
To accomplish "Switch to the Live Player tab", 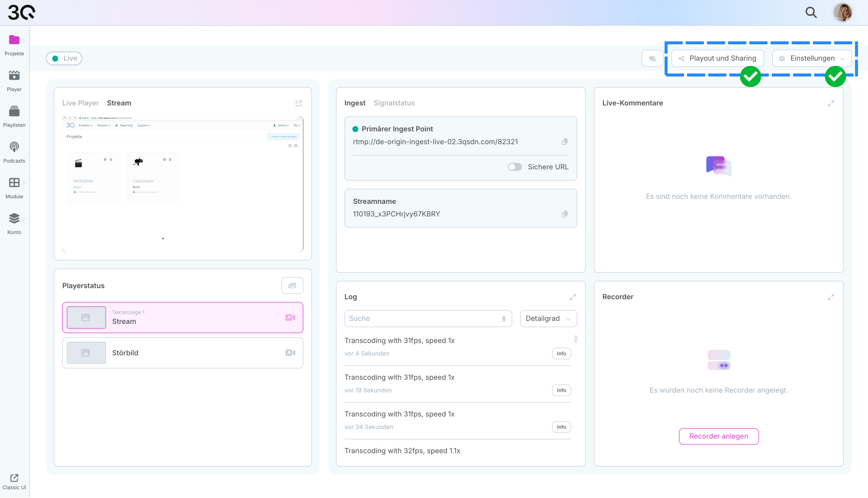I will pyautogui.click(x=80, y=103).
